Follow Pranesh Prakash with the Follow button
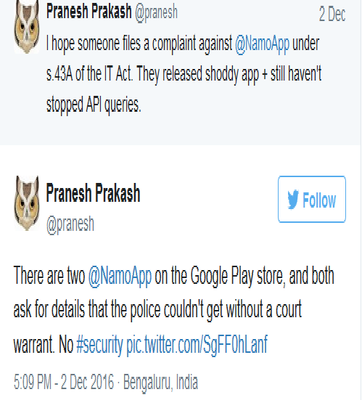The height and width of the screenshot is (400, 362). coord(312,199)
